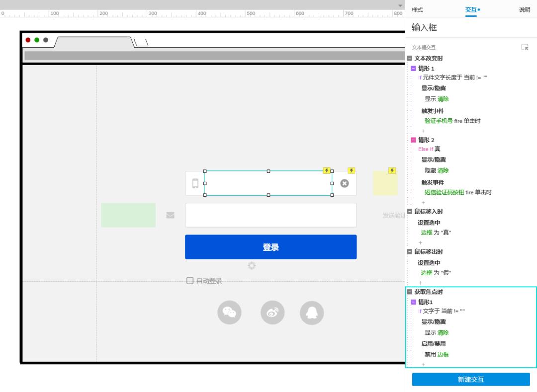Click 触发事件 heading under 情形 2
This screenshot has height=392, width=537.
433,182
